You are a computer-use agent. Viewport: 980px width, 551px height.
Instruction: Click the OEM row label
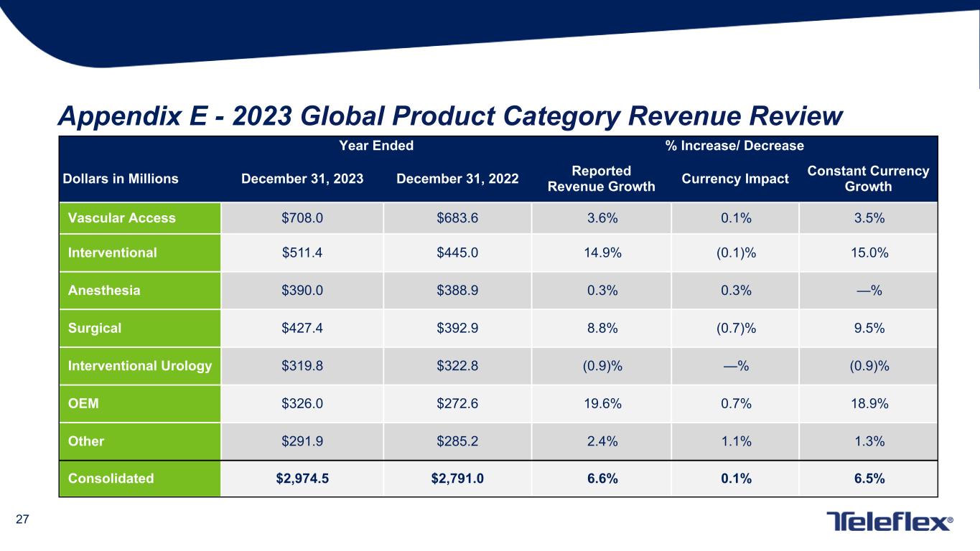coord(83,403)
